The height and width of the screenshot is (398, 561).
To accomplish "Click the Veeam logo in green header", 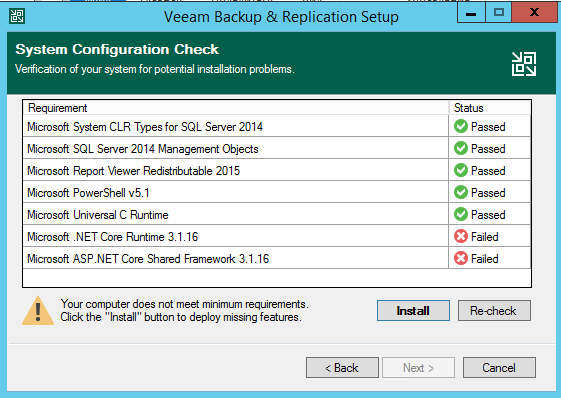I will point(524,64).
